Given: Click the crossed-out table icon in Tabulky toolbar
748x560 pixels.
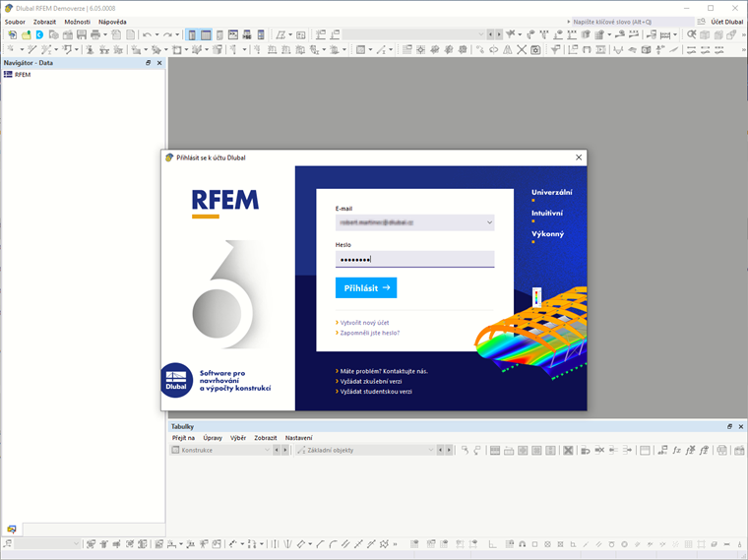Looking at the screenshot, I should [568, 450].
